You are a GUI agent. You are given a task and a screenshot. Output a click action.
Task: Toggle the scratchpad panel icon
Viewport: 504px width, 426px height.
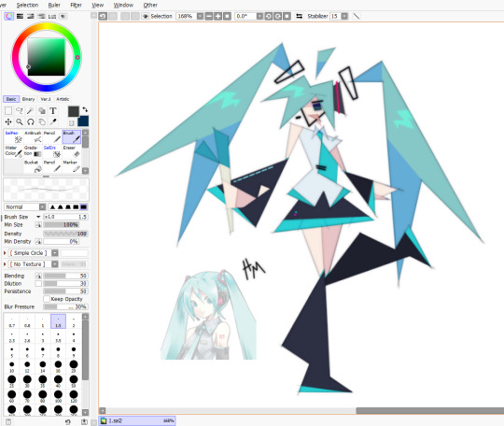(x=63, y=16)
